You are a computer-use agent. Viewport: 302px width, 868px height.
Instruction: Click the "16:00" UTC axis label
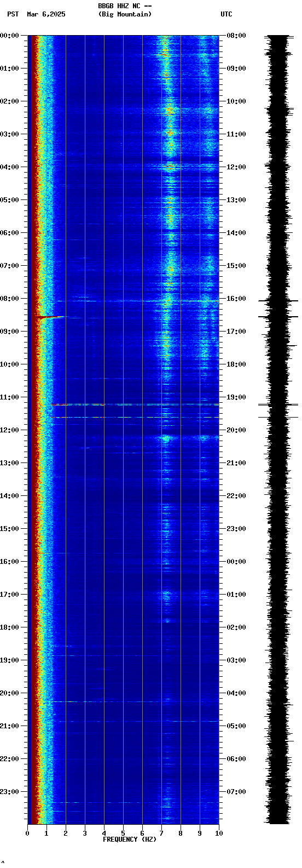click(x=236, y=299)
